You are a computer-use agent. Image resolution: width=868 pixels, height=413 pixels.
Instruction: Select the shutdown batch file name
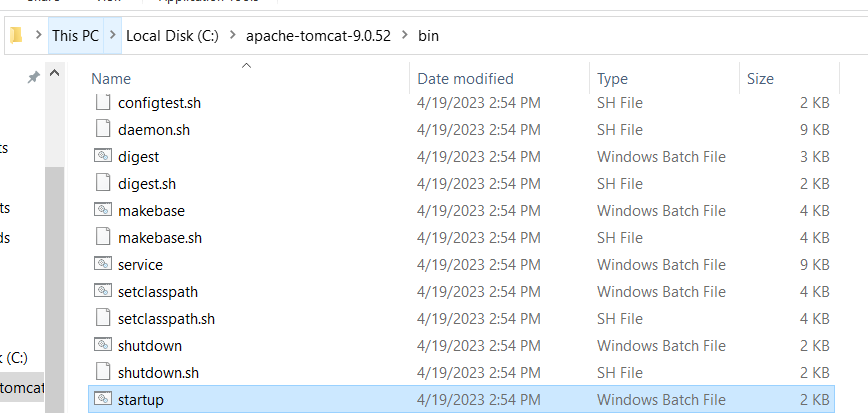pos(149,345)
